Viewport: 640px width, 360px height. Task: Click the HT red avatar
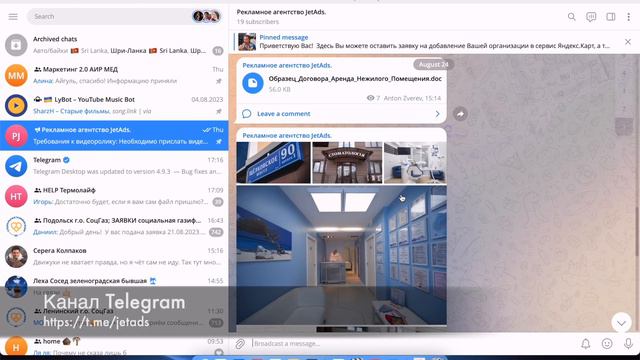(16, 196)
